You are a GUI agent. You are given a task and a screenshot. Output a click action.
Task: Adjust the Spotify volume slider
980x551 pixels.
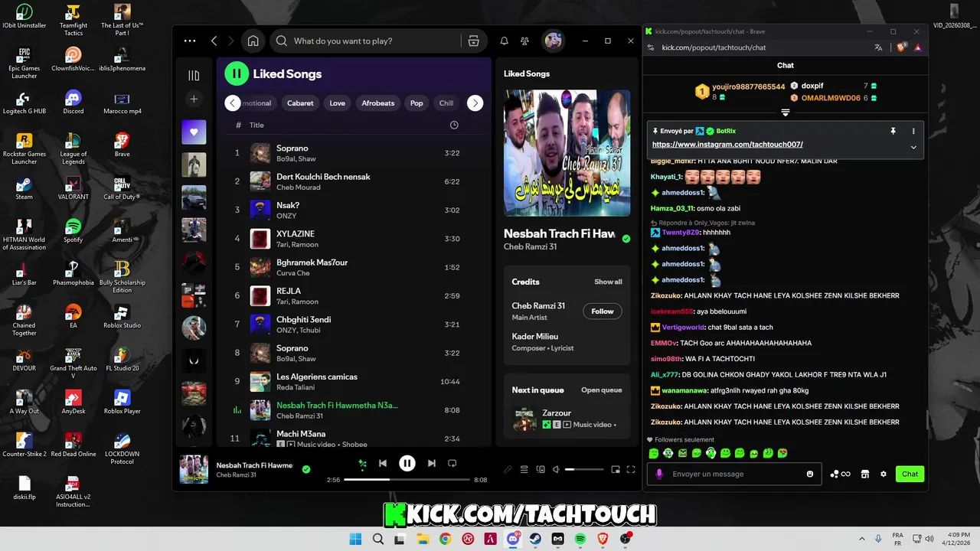[583, 469]
